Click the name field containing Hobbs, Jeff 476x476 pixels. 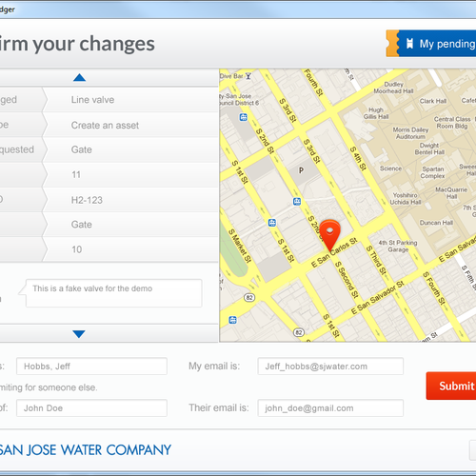(91, 367)
